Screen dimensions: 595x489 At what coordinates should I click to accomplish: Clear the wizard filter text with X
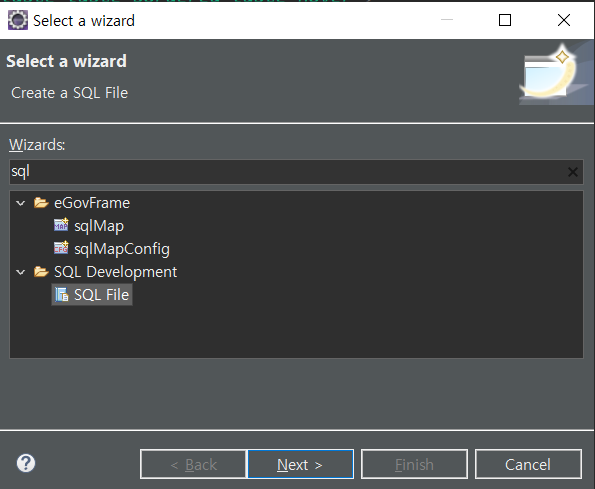573,172
